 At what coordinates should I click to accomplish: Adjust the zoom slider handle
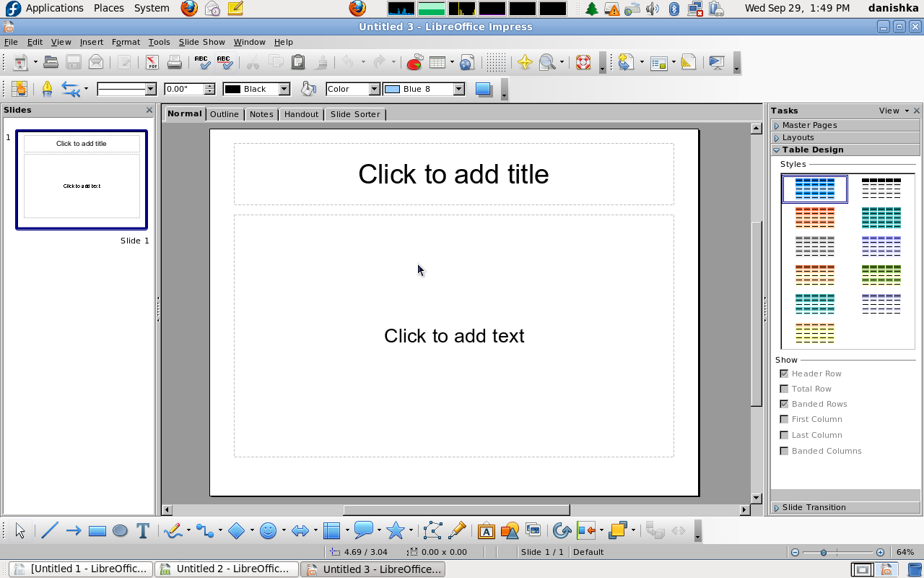(x=824, y=552)
